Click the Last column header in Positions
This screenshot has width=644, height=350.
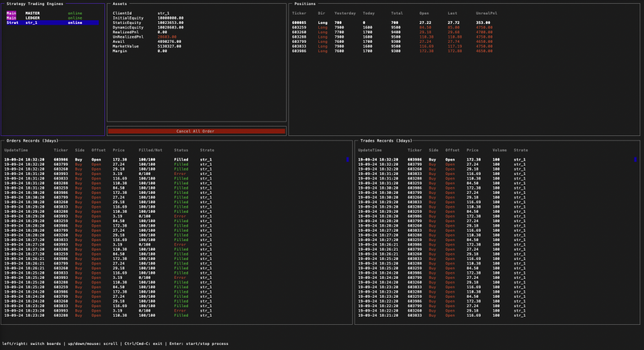(x=452, y=13)
